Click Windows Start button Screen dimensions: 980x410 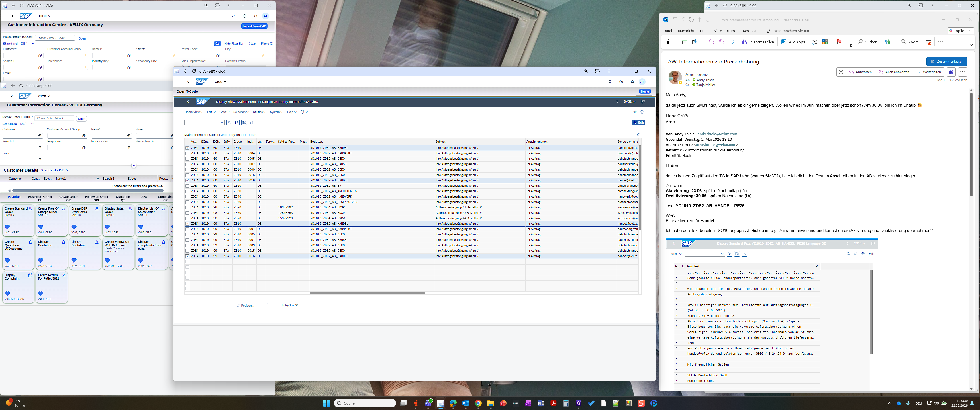tap(326, 403)
